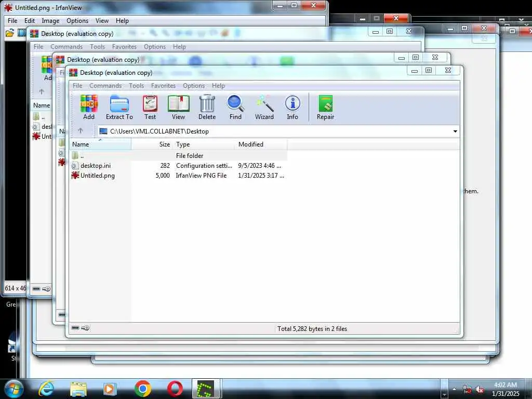Select the desktop.ini file row

178,166
